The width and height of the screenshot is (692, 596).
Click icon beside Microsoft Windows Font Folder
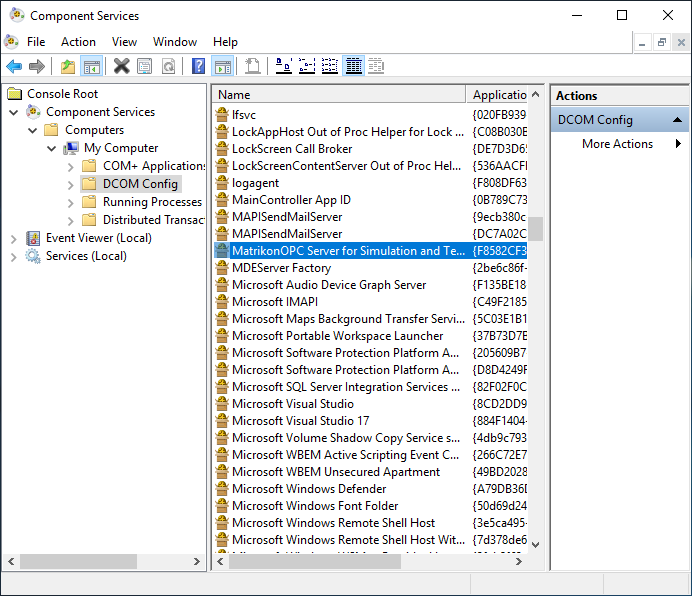(222, 505)
